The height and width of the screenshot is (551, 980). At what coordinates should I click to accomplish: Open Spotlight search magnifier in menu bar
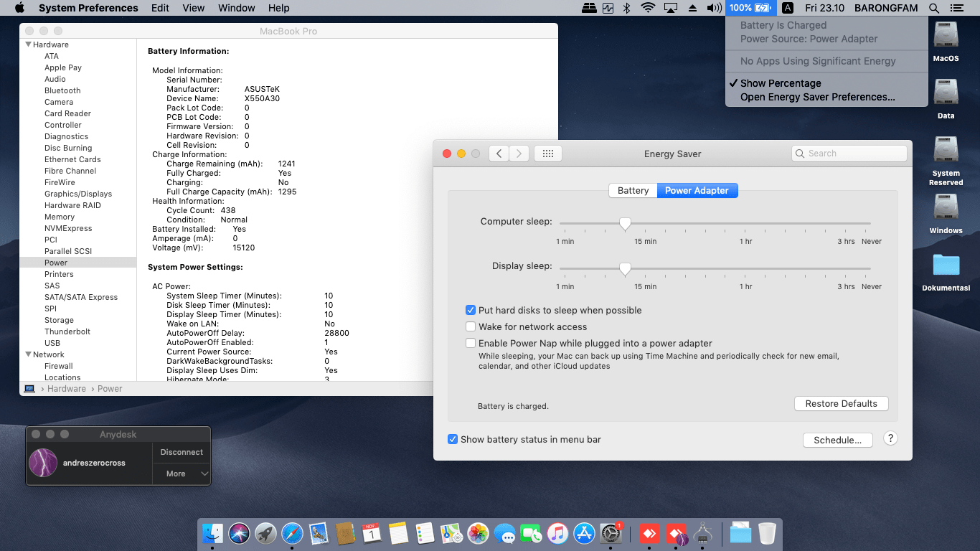coord(933,8)
